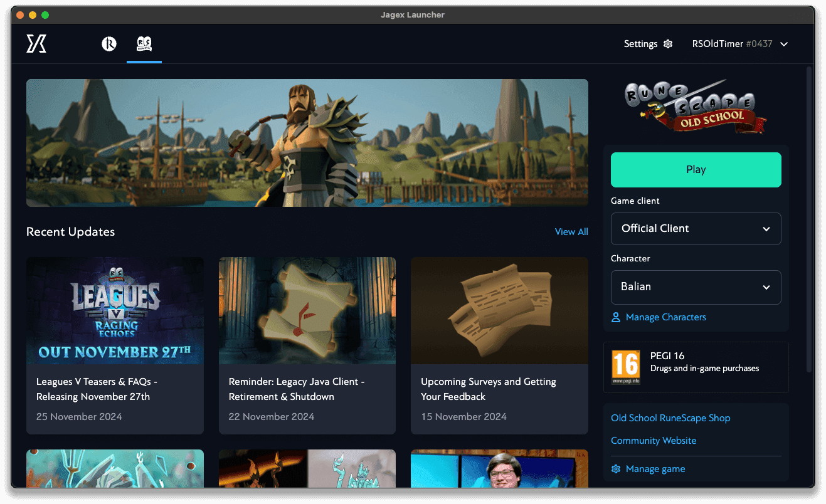
Task: Click the Old School RuneScape logo artwork
Action: (x=695, y=105)
